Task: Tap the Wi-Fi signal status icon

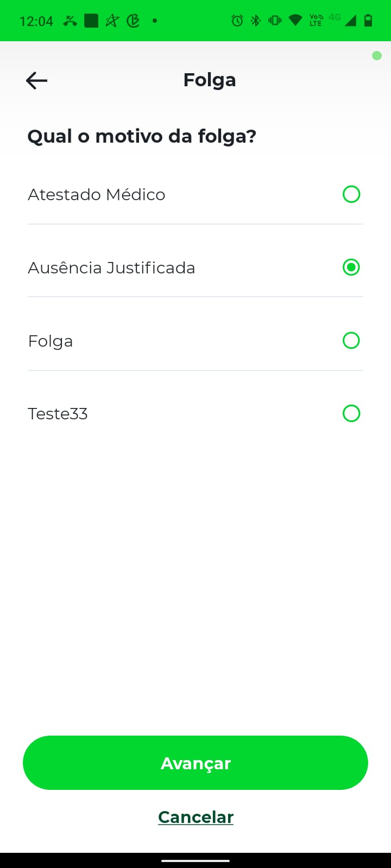Action: (295, 21)
